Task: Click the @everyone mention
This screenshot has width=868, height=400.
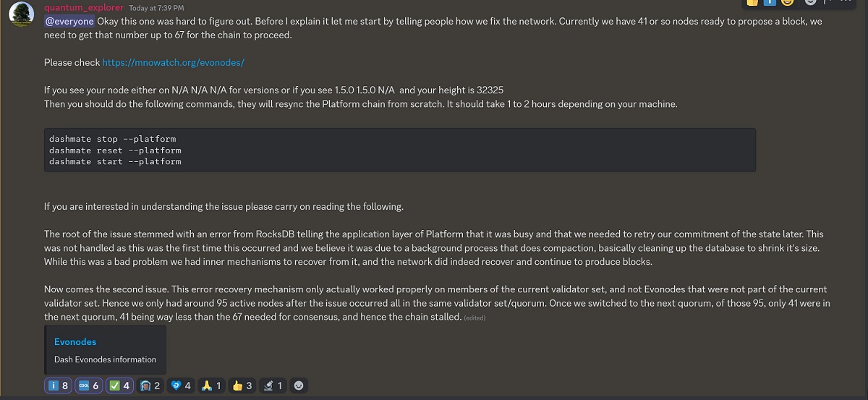Action: pyautogui.click(x=69, y=22)
